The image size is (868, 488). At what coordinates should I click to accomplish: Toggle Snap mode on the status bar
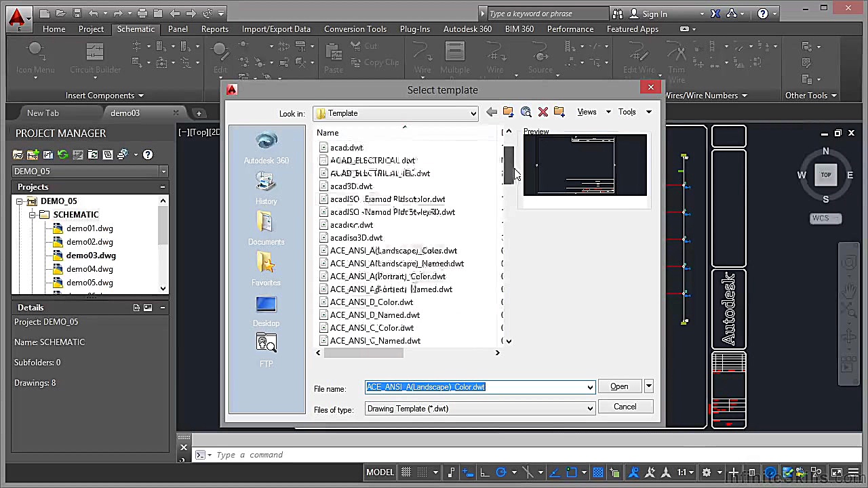click(422, 472)
